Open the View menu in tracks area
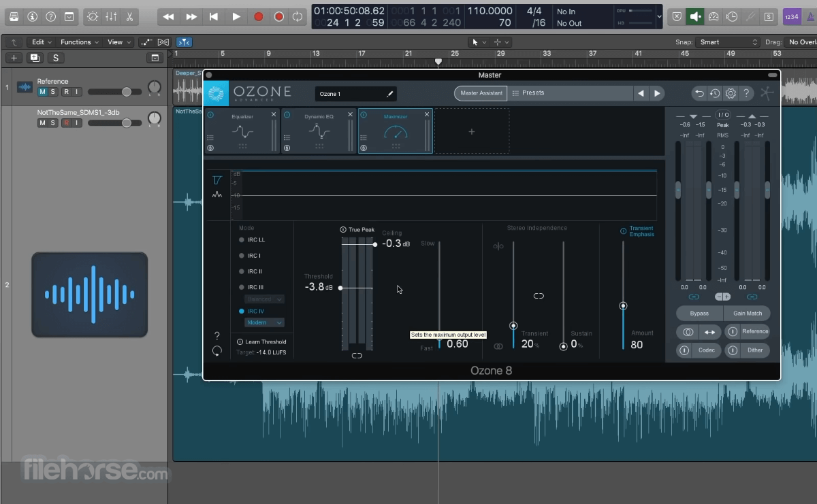Viewport: 817px width, 504px height. 119,42
